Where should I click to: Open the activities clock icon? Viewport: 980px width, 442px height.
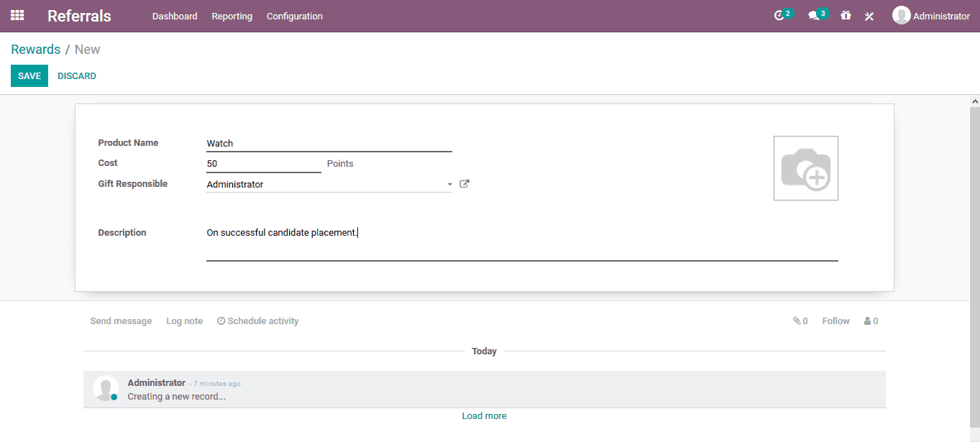coord(779,16)
